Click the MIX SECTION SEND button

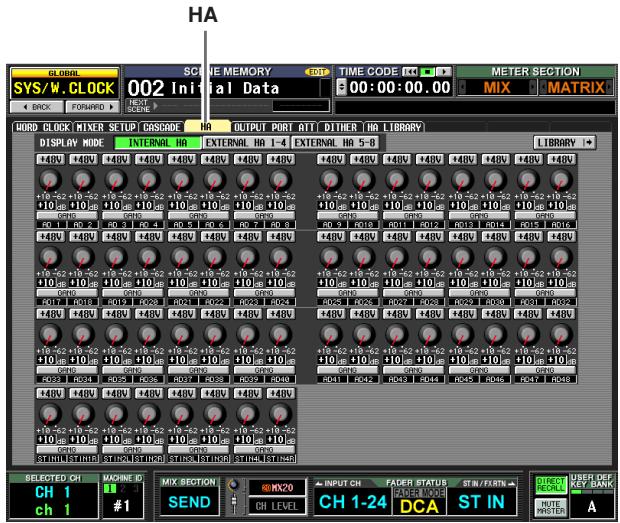tap(189, 502)
